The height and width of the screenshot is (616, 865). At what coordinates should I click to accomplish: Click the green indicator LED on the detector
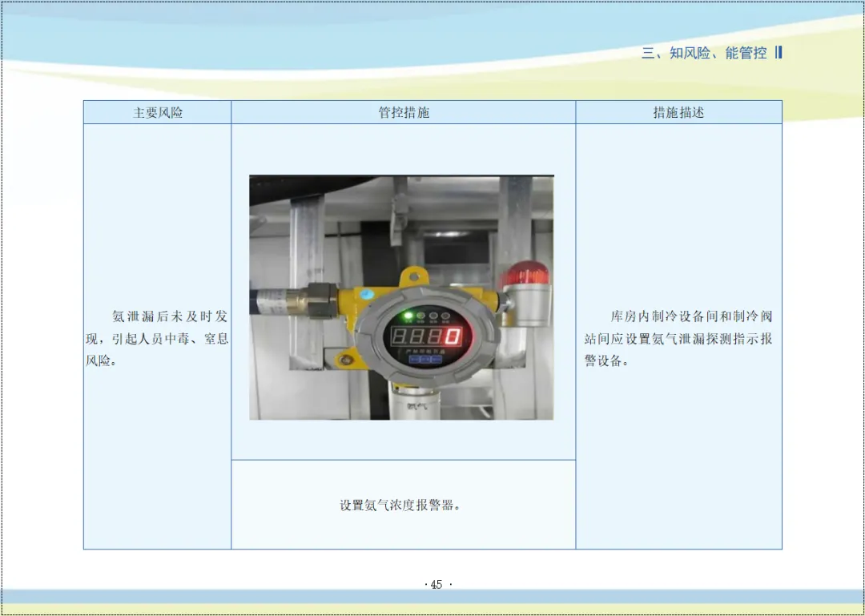click(408, 316)
